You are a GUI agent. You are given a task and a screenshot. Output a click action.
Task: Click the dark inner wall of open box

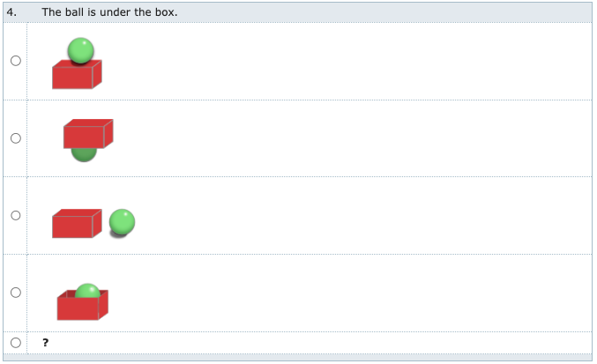(71, 294)
